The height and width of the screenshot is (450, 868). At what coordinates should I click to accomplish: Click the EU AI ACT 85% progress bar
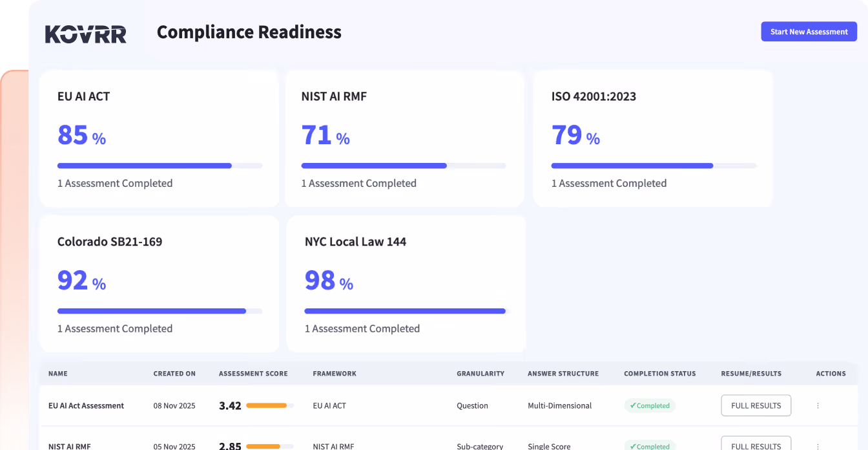pos(160,166)
